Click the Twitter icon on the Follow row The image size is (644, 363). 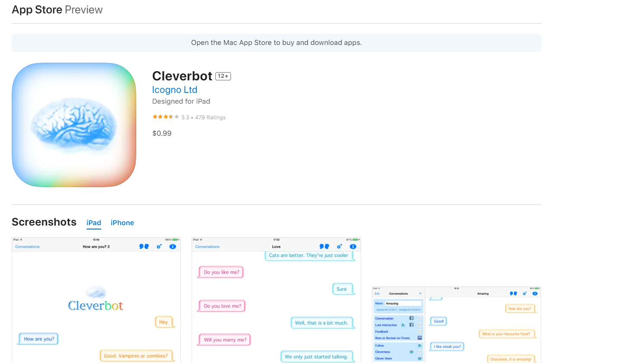pyautogui.click(x=420, y=345)
